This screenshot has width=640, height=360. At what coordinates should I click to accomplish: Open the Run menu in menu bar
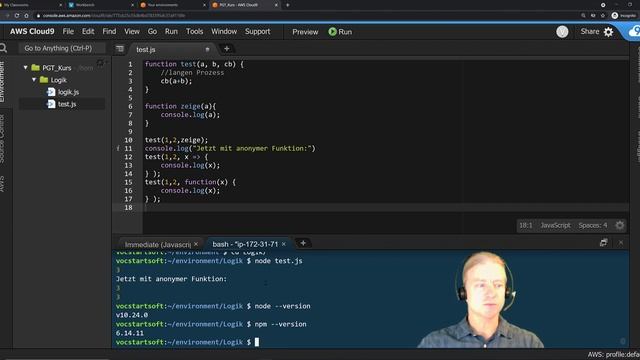[x=171, y=31]
